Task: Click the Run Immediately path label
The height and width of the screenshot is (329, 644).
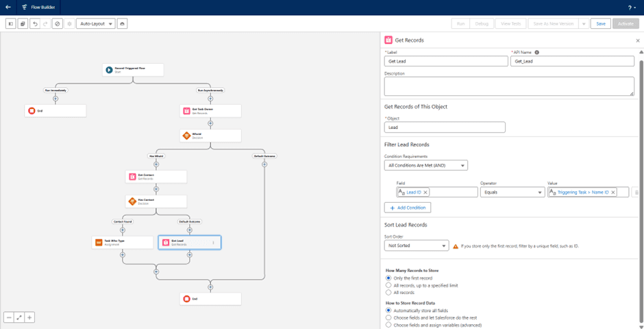Action: (x=55, y=90)
